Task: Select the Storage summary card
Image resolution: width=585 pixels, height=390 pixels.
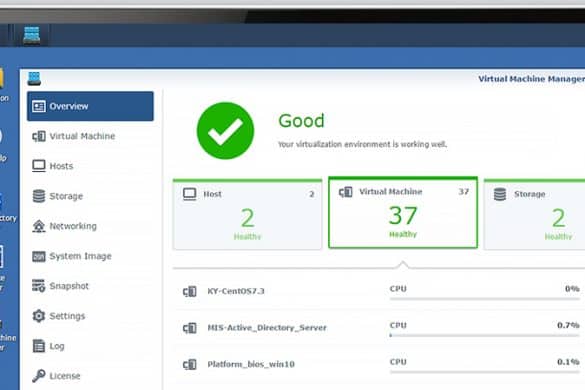Action: click(534, 215)
